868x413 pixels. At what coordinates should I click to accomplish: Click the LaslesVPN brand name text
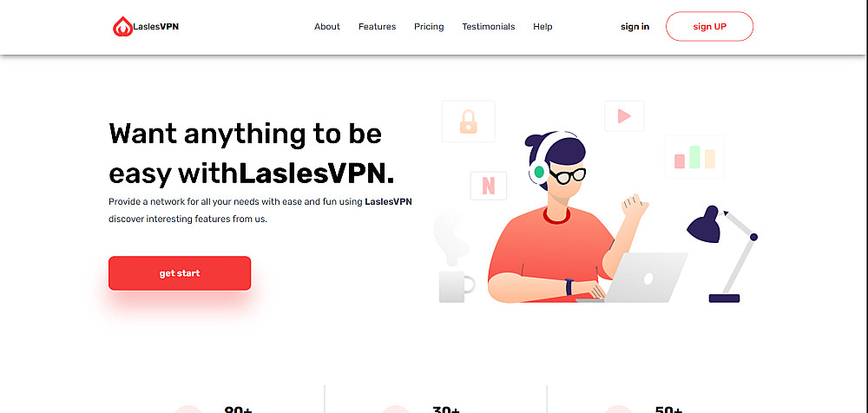pos(156,26)
